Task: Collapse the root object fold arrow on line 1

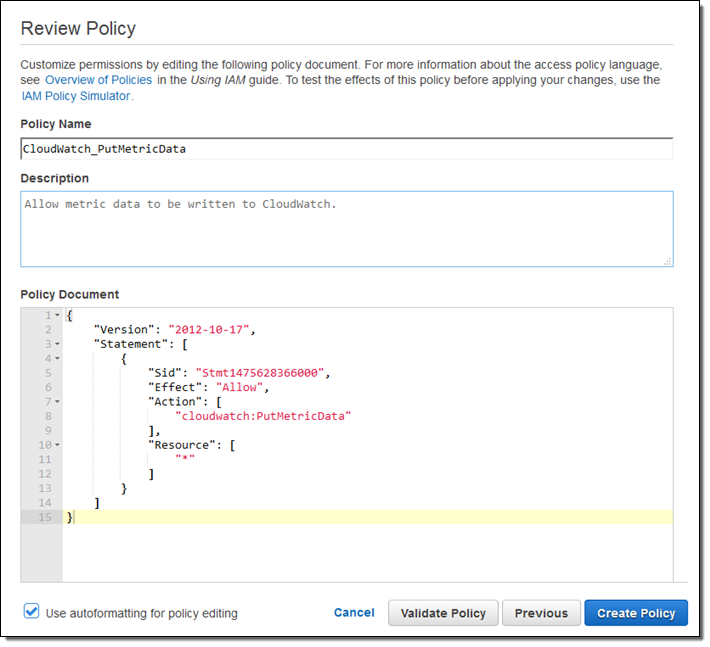Action: click(57, 315)
